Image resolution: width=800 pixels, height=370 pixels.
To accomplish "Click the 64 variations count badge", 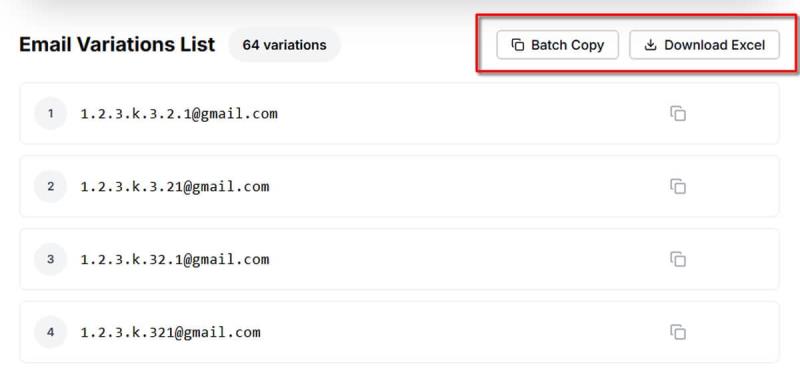I will [x=284, y=45].
